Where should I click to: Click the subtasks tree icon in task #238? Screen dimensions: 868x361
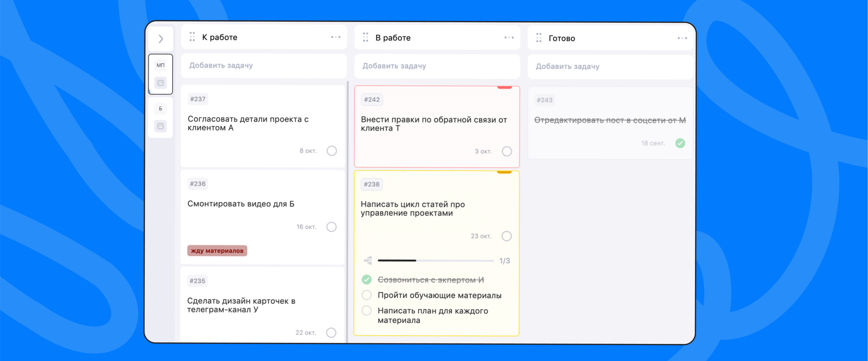point(368,260)
